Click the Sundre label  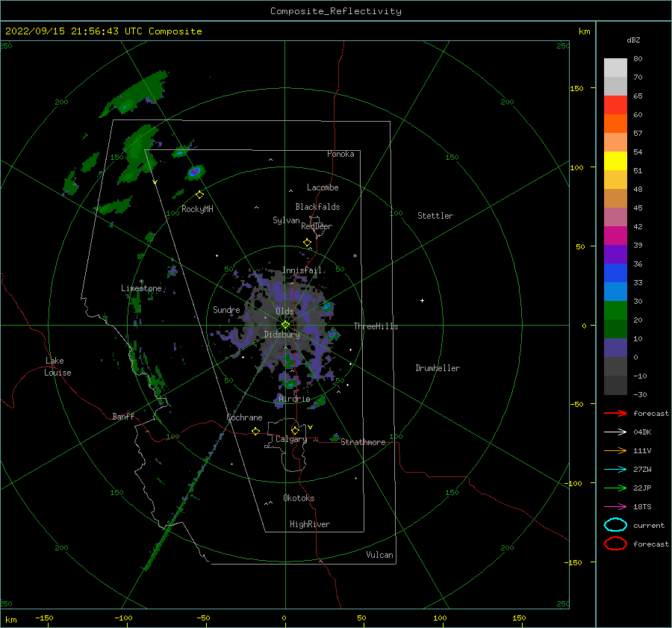[226, 309]
